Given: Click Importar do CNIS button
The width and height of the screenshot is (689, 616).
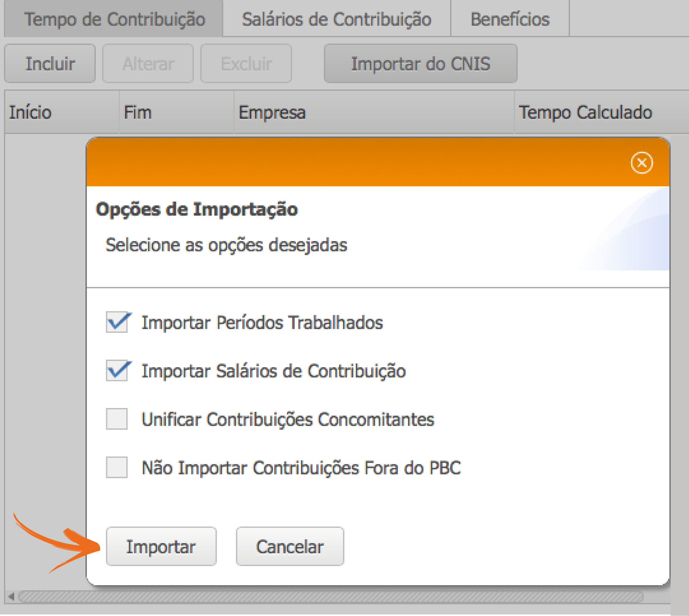Looking at the screenshot, I should tap(420, 64).
